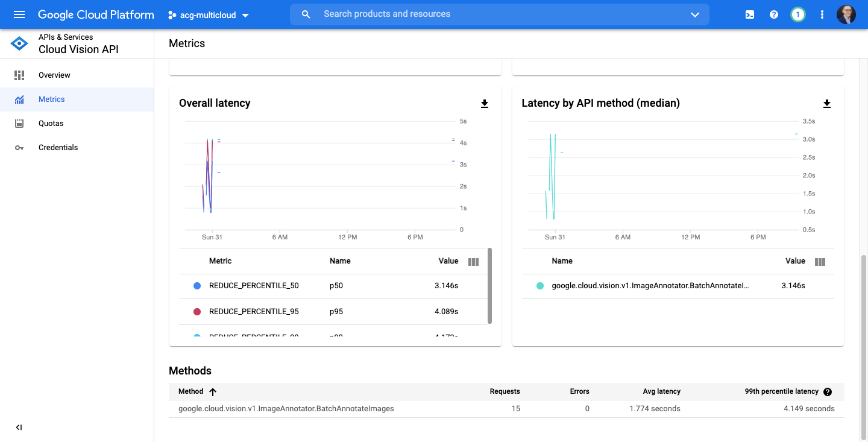This screenshot has height=442, width=868.
Task: Click 99th percentile latency header
Action: [782, 391]
